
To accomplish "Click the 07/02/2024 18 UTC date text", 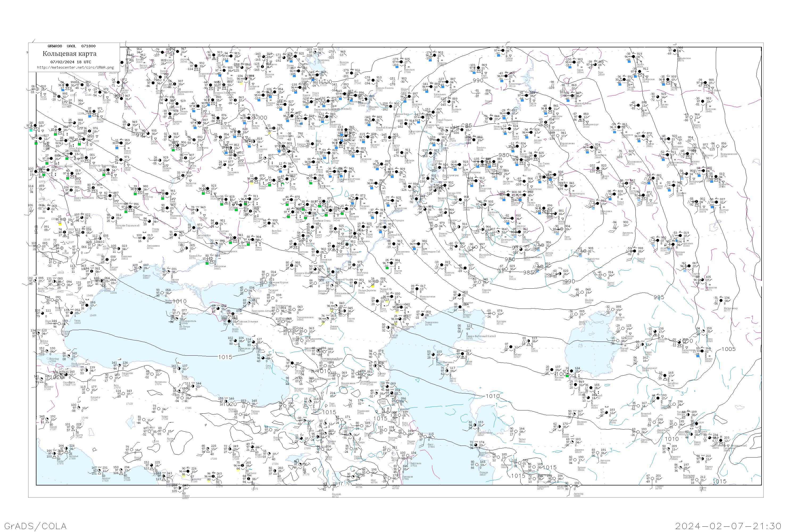I will point(70,62).
